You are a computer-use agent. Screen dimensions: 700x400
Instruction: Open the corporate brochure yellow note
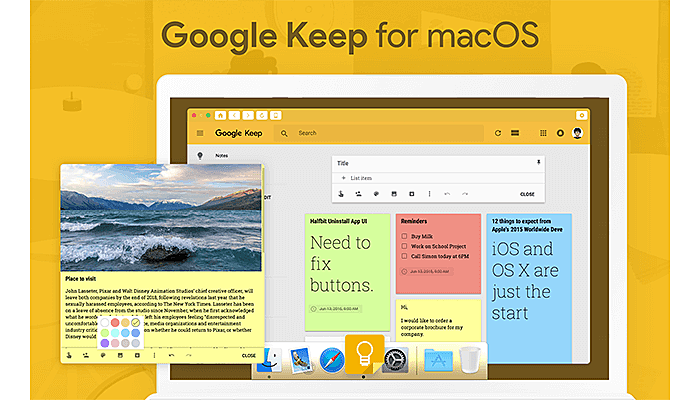(438, 320)
